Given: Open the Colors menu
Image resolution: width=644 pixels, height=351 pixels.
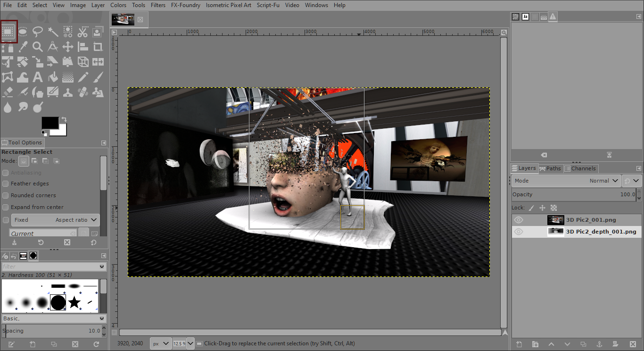Looking at the screenshot, I should (x=118, y=5).
